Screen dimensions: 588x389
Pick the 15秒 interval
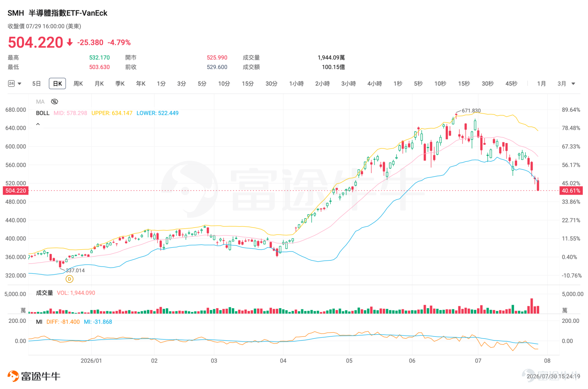(464, 83)
